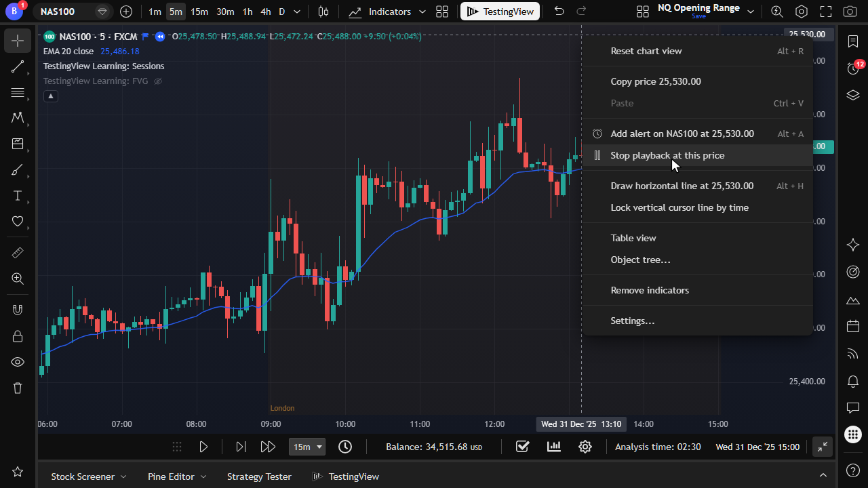Expand the NQ Opening Range layout dropdown

point(751,12)
